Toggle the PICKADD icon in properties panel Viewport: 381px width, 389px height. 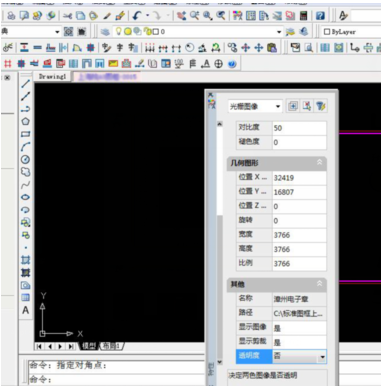293,106
